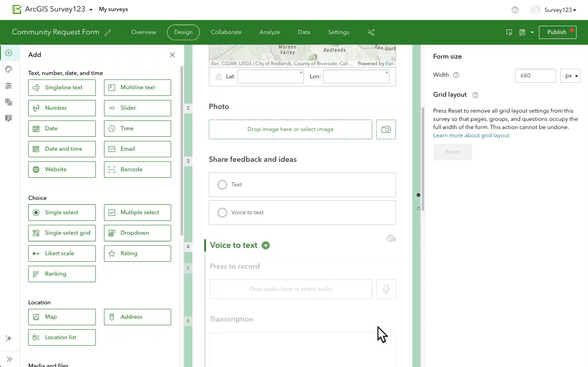Open the Add question panel
The image size is (588, 367).
(x=9, y=53)
